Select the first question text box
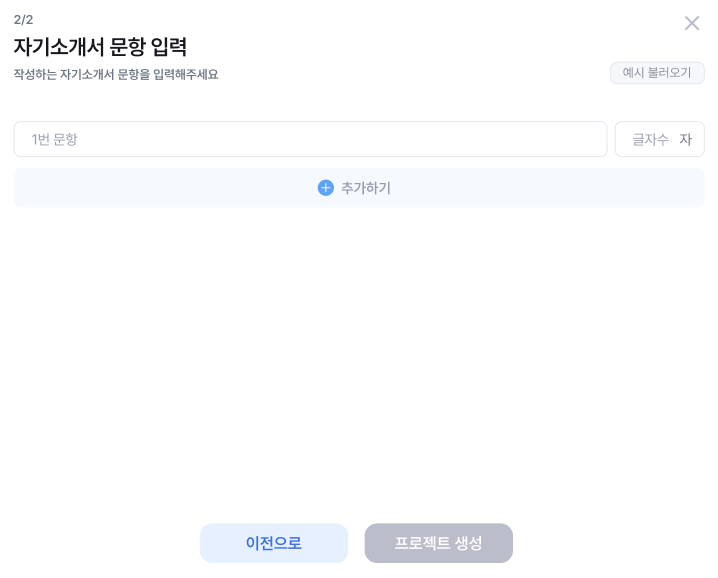Screen dimensions: 718x578 pyautogui.click(x=310, y=139)
